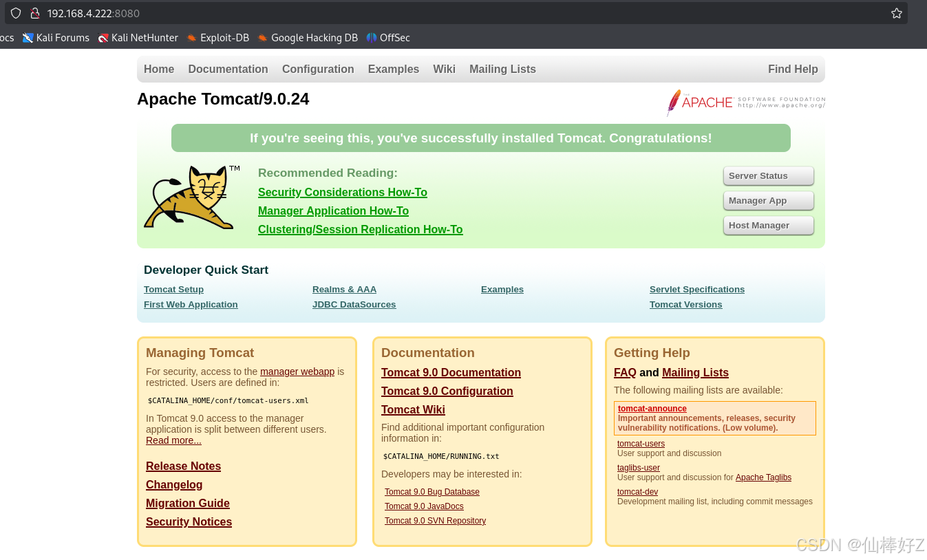Open Tomcat 9.0 SVN Repository link
Viewport: 927px width, 560px height.
coord(435,521)
